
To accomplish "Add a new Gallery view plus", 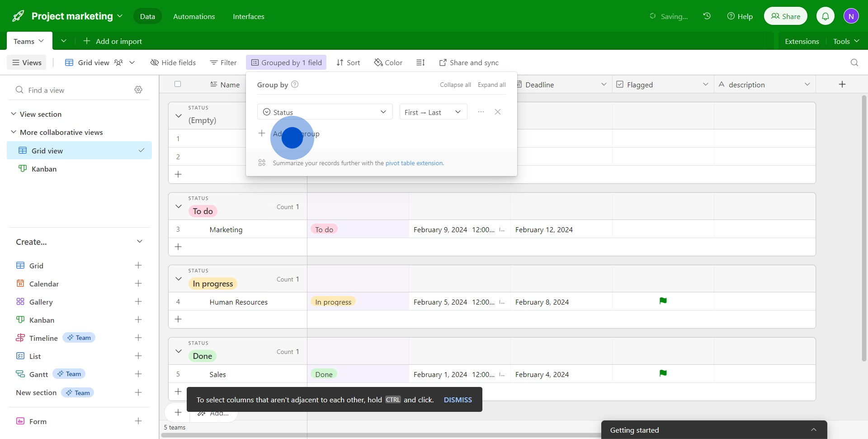I will point(138,301).
